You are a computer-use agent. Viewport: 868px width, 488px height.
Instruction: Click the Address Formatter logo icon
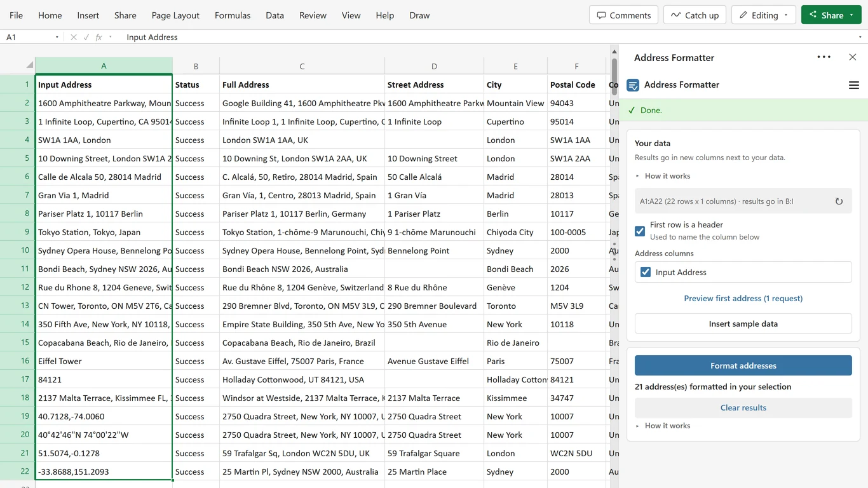[633, 85]
